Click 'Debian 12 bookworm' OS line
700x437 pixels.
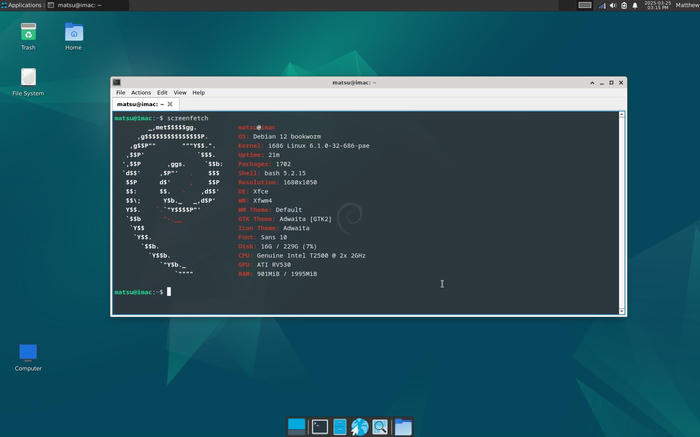click(287, 137)
